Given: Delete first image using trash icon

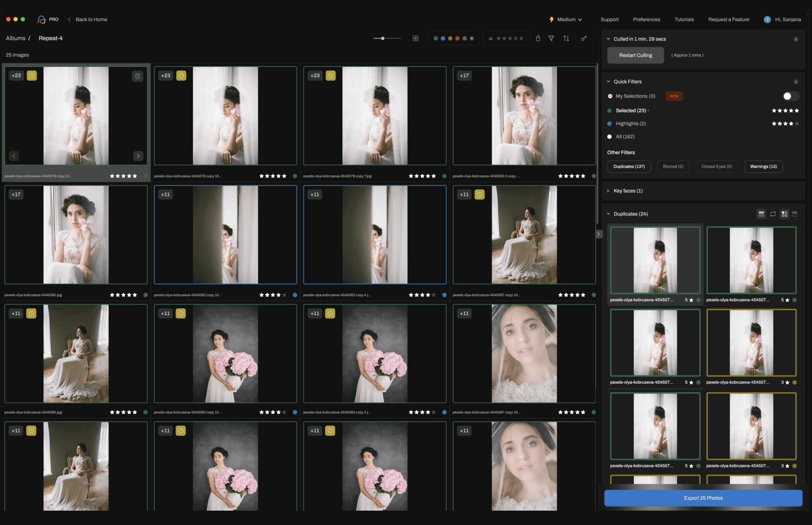Looking at the screenshot, I should point(138,76).
